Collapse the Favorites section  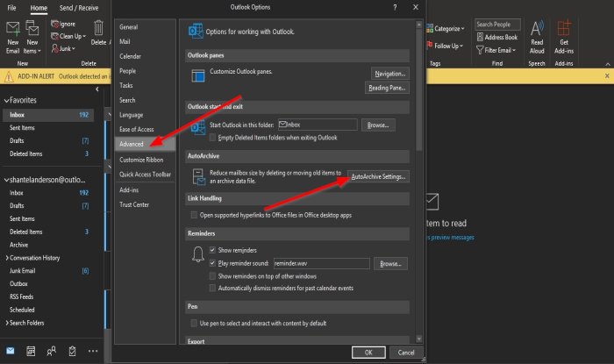point(6,101)
